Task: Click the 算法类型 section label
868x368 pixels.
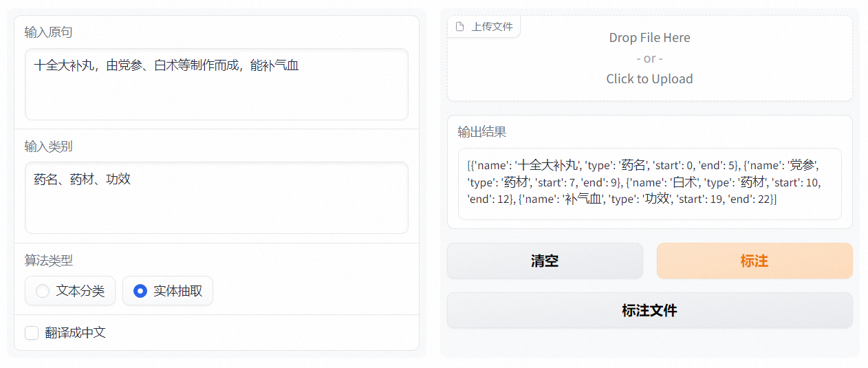Action: tap(48, 261)
